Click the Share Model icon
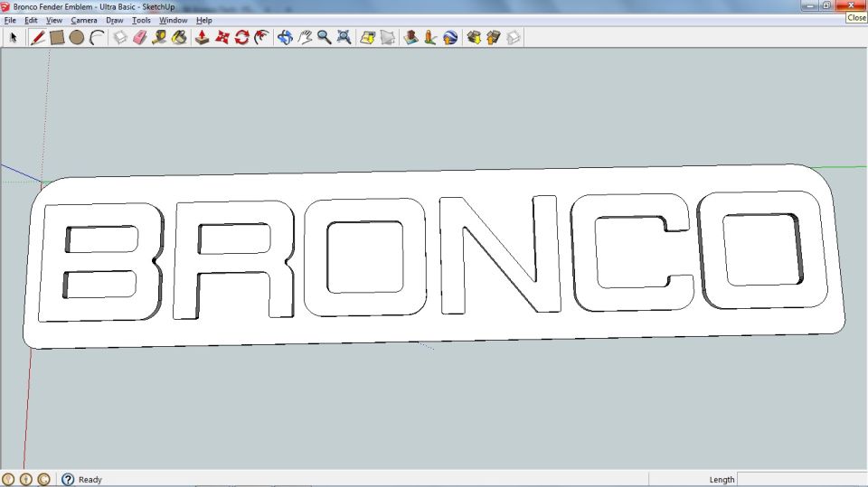This screenshot has width=868, height=487. coord(494,38)
